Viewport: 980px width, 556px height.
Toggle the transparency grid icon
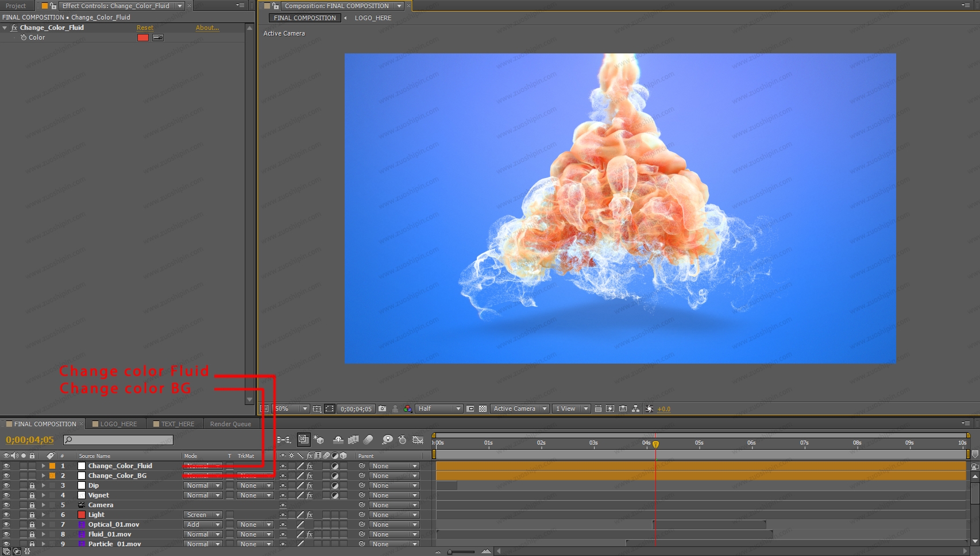[x=483, y=409]
